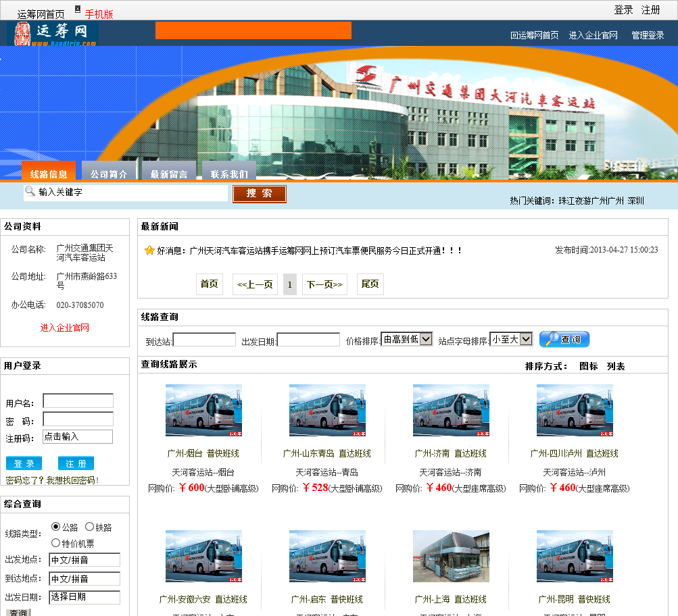Click 进入企业官网 in header navigation
The width and height of the screenshot is (678, 616).
(594, 35)
